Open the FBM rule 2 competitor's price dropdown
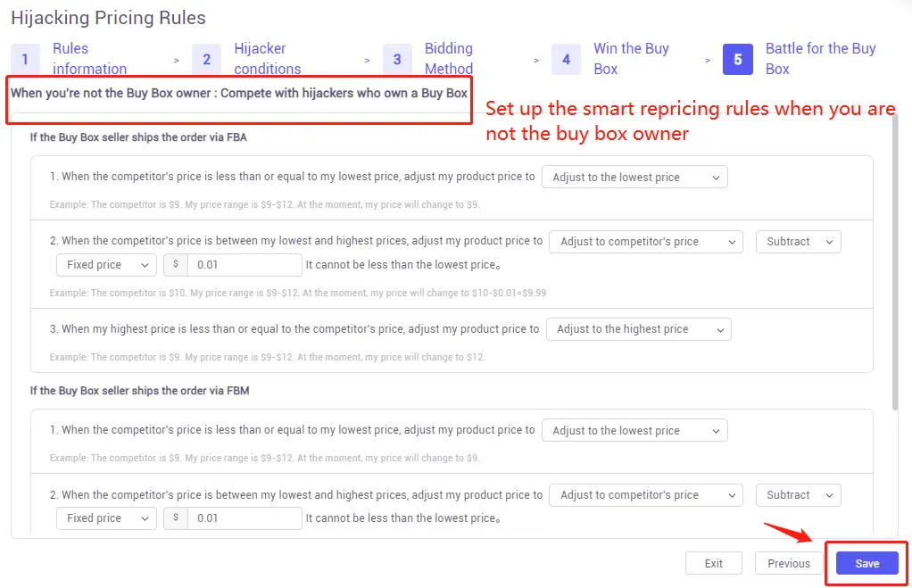Image resolution: width=912 pixels, height=588 pixels. [645, 494]
